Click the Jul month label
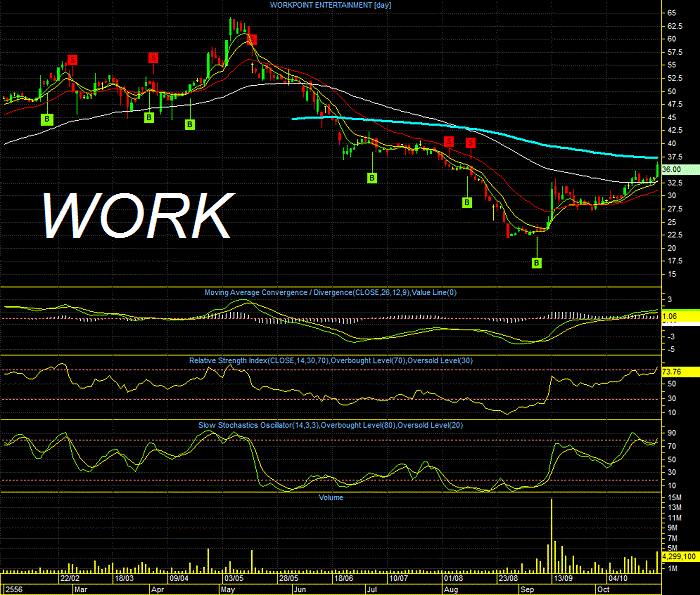 (x=372, y=589)
